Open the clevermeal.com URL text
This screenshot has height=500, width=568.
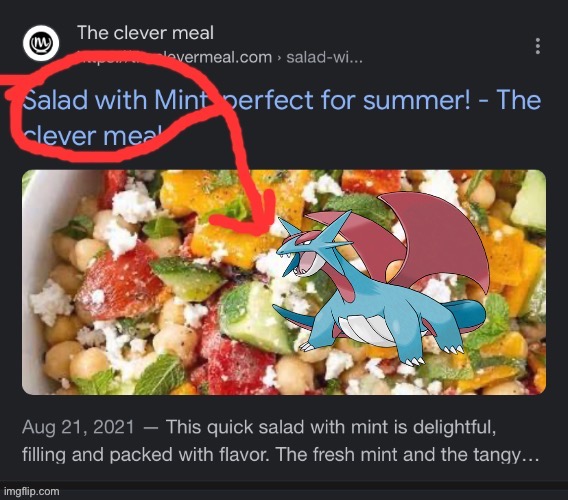pos(175,57)
